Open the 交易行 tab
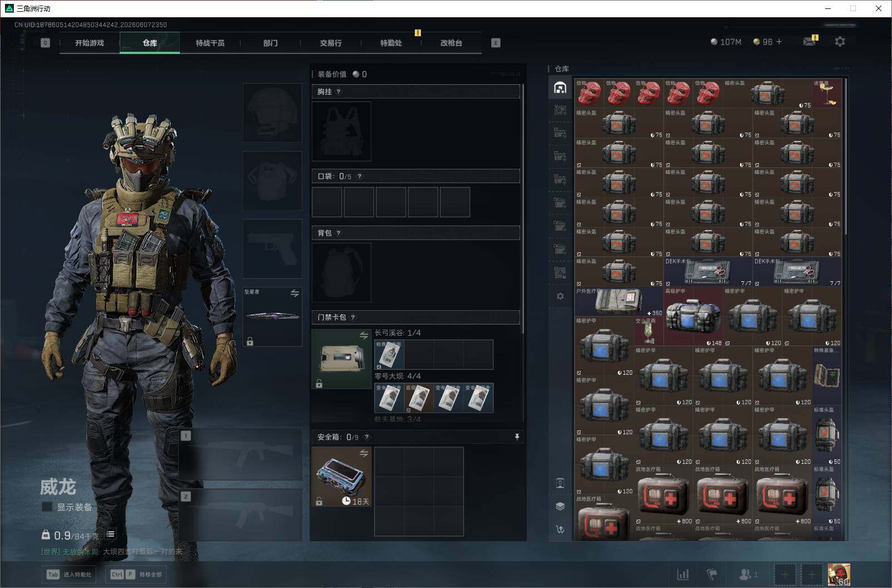892x588 pixels. click(x=331, y=43)
